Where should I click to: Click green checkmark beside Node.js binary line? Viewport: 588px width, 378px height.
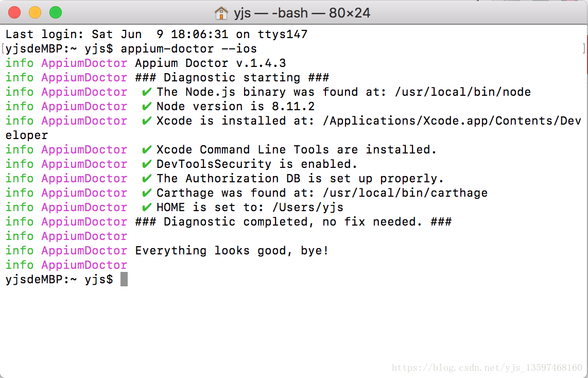147,92
